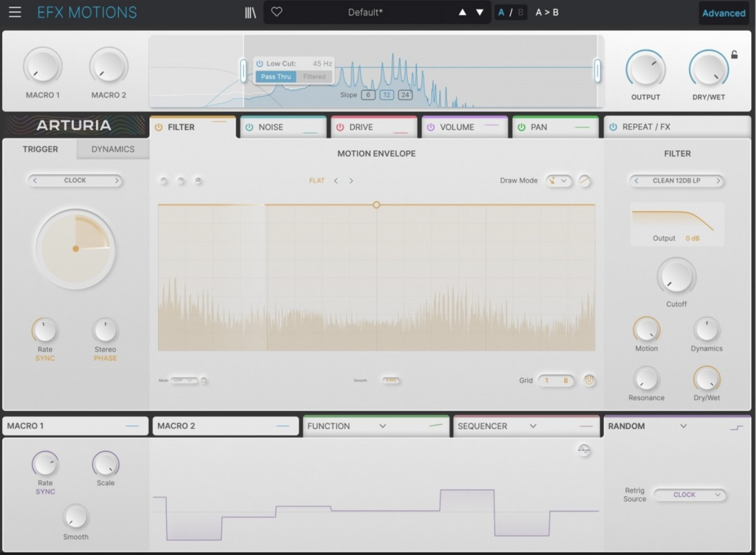The width and height of the screenshot is (756, 555).
Task: Open the Retrig Source CLOCK dropdown
Action: pos(690,495)
